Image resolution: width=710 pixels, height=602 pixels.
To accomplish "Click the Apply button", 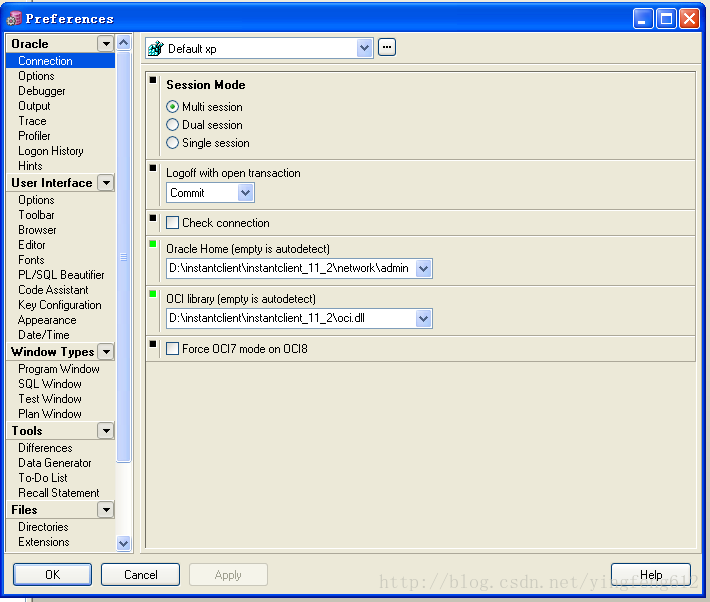I will (228, 574).
